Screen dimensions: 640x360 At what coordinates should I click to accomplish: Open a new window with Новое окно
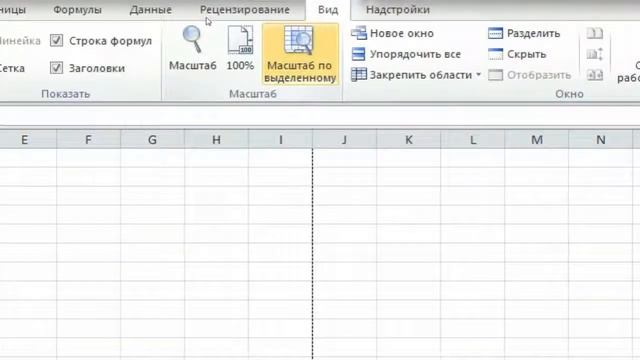click(392, 33)
